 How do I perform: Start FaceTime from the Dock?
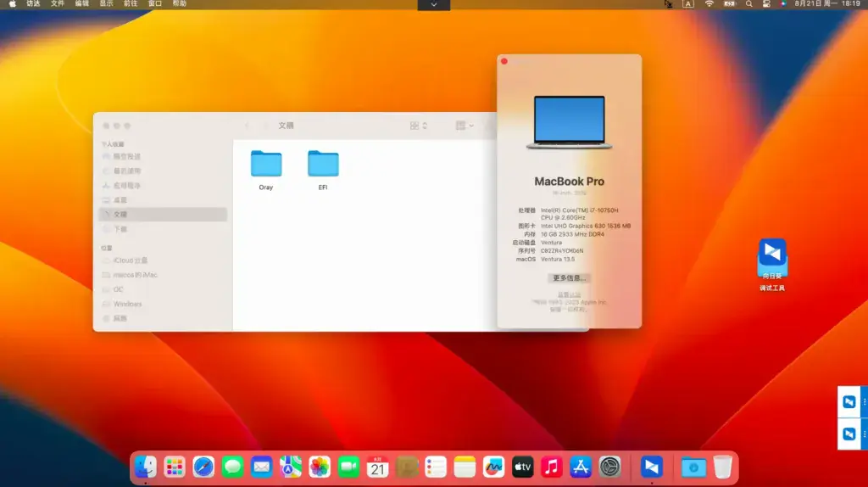tap(348, 467)
